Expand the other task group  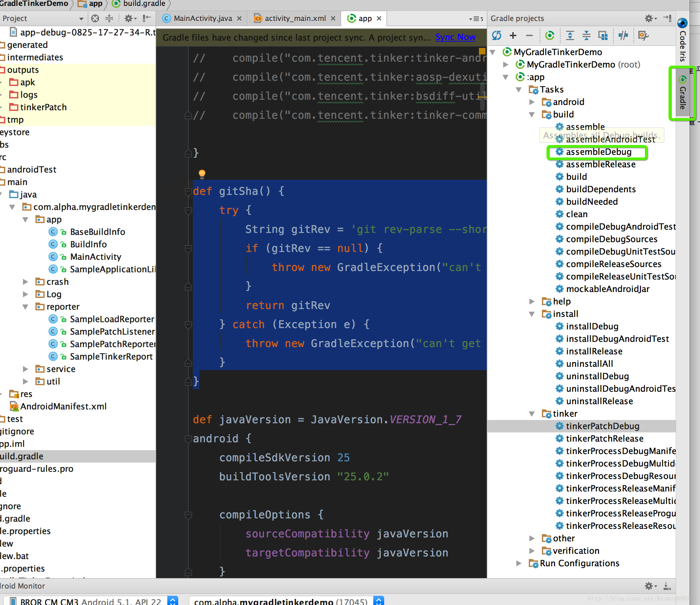532,538
